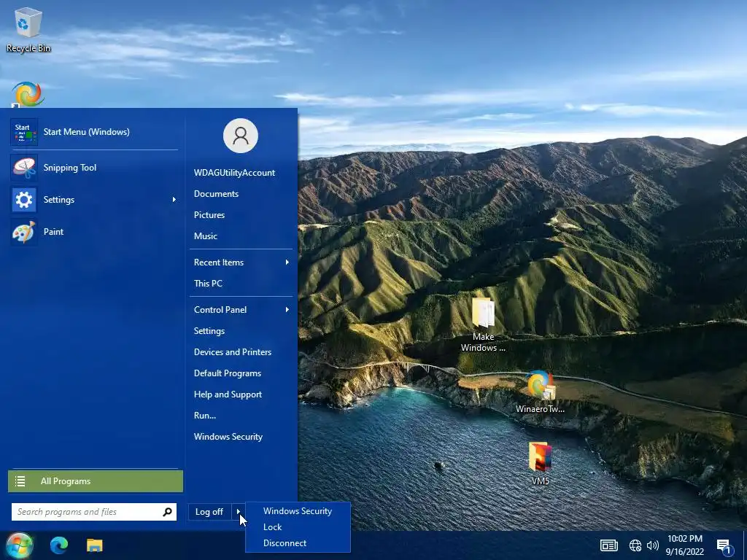Click the magnifier search icon

coord(167,512)
